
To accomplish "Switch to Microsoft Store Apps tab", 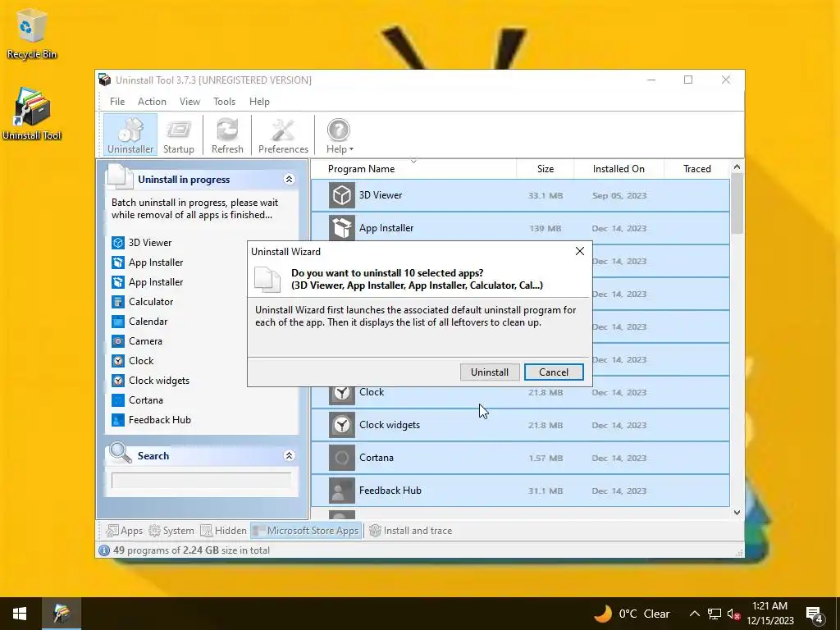I will click(x=306, y=531).
